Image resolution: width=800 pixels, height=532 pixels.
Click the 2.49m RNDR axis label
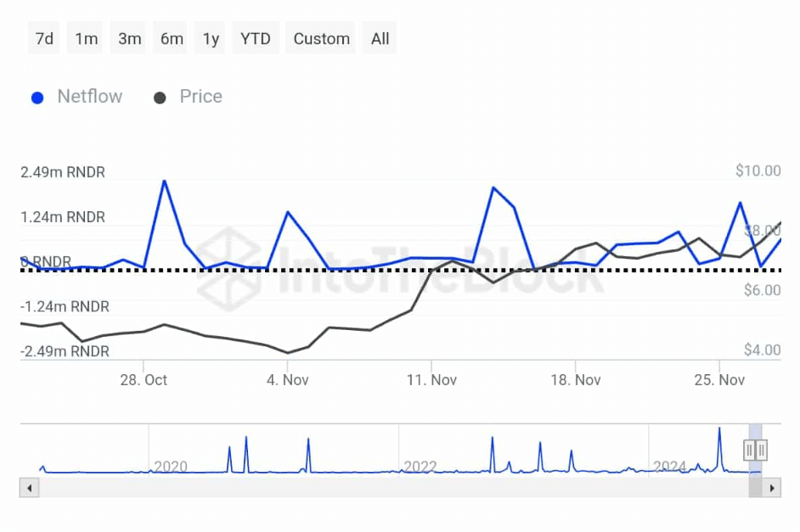pyautogui.click(x=63, y=172)
